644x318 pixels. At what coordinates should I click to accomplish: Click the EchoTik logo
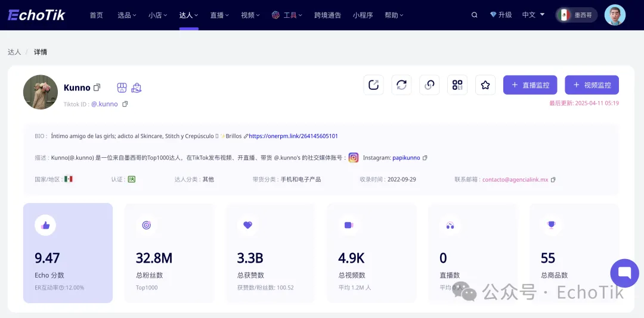click(36, 15)
